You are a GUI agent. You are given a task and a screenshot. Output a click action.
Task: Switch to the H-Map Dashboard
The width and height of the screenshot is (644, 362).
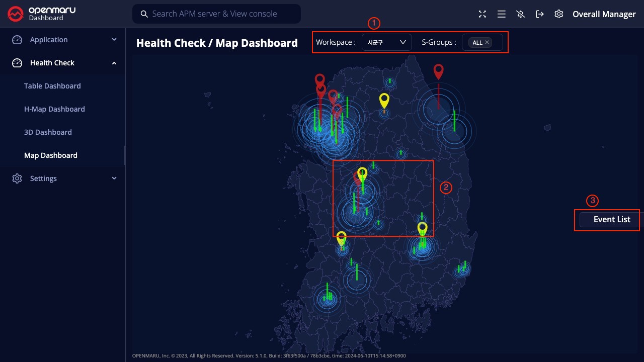pyautogui.click(x=54, y=109)
